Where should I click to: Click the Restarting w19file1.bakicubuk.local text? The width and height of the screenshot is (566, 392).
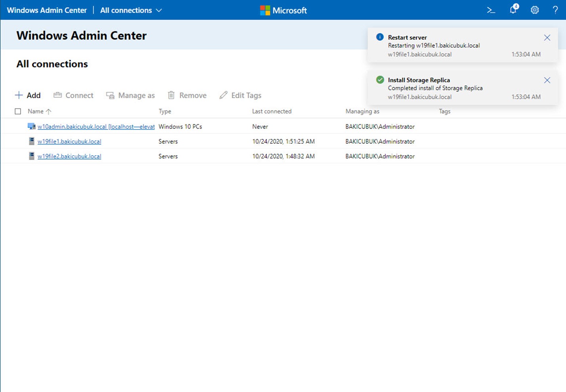[434, 46]
